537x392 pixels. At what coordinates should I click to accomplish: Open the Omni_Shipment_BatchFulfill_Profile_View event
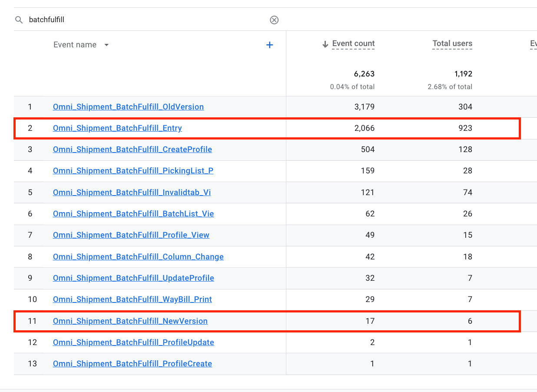tap(131, 235)
